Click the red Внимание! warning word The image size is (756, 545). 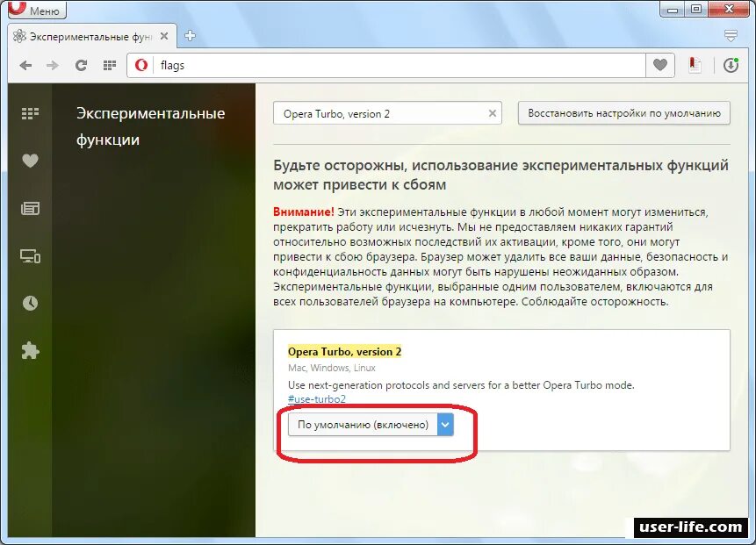(303, 212)
